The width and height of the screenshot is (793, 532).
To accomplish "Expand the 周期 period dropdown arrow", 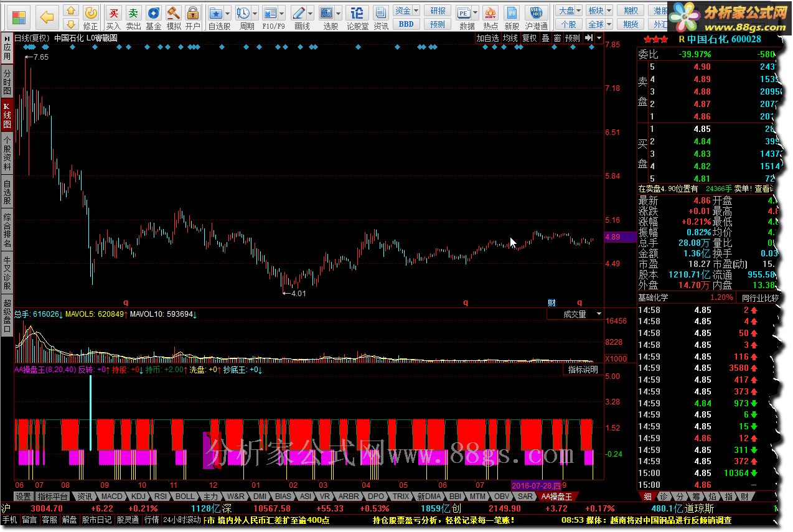I will click(x=255, y=13).
